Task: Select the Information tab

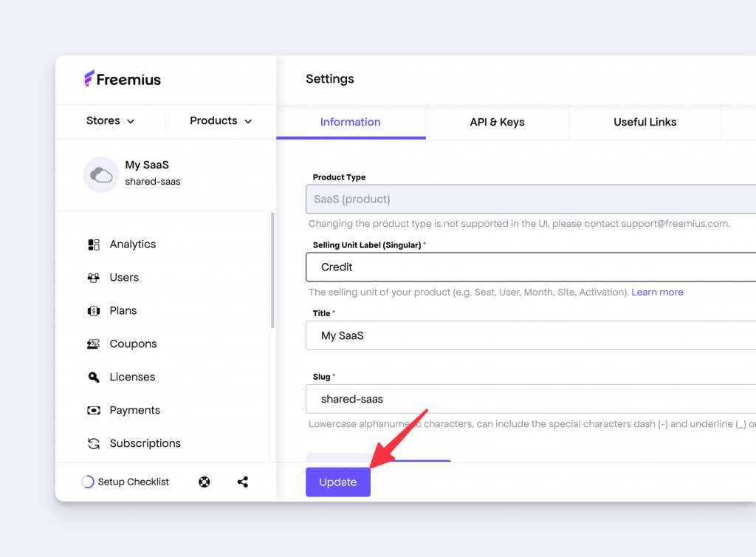Action: (350, 122)
